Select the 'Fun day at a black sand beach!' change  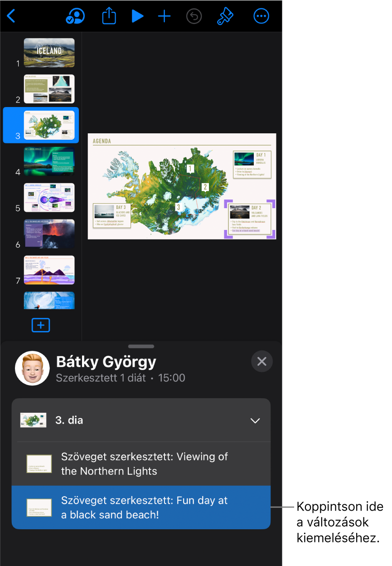tap(141, 507)
